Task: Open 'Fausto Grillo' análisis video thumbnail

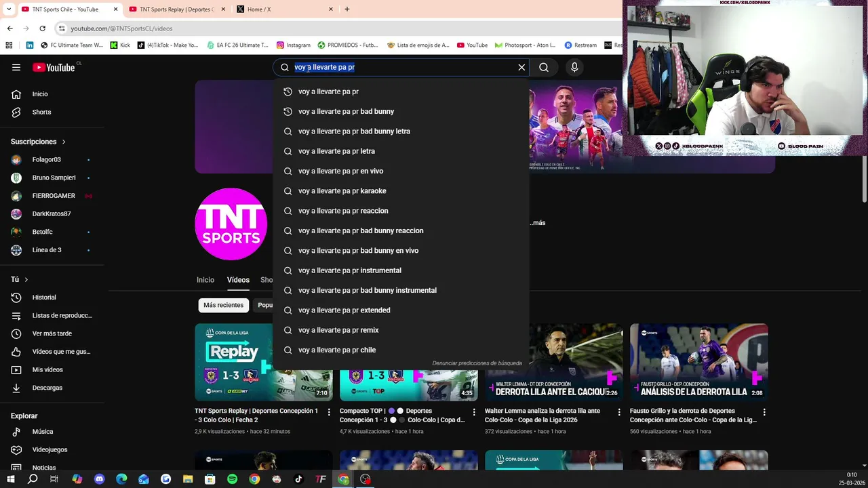Action: [x=698, y=362]
